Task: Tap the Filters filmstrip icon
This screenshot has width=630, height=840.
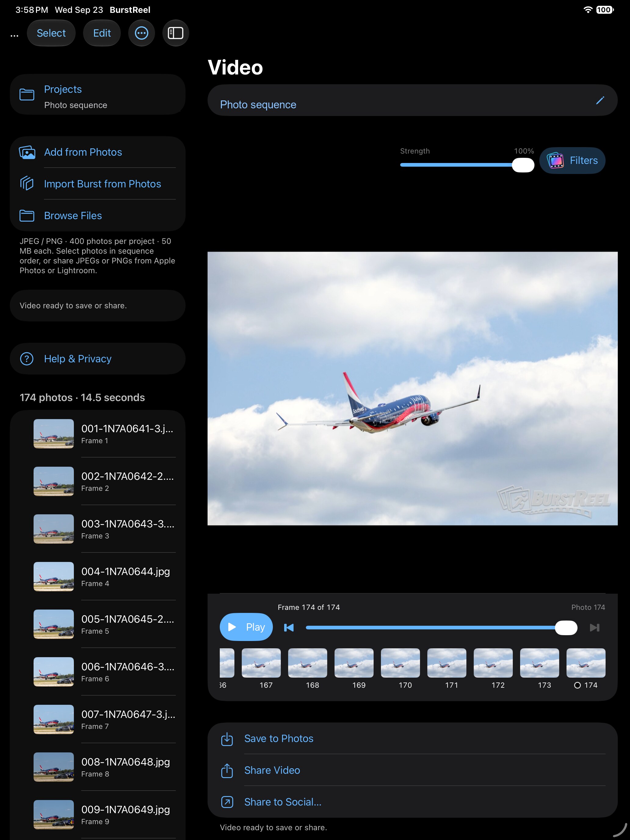Action: click(x=555, y=161)
